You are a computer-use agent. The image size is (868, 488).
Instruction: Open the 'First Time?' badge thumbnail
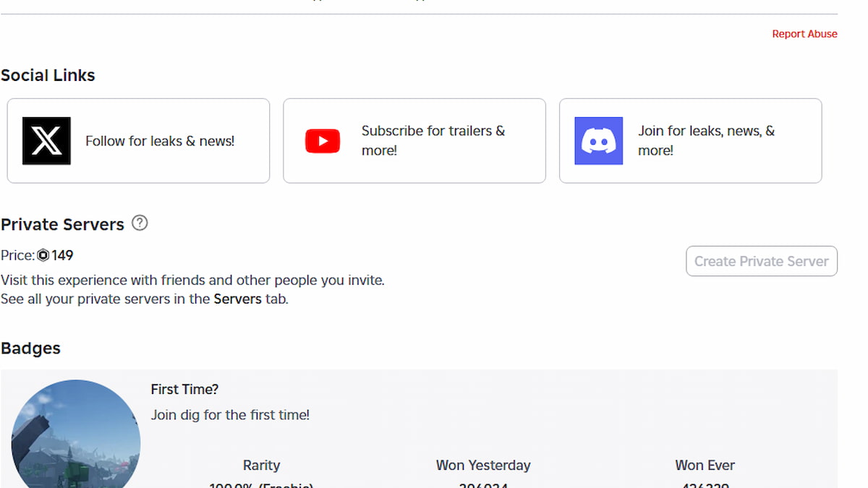pyautogui.click(x=76, y=434)
